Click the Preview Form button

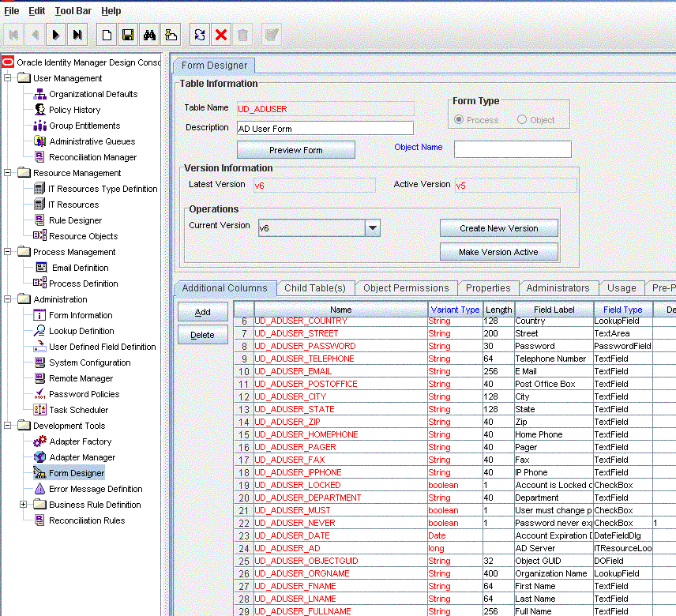click(295, 150)
